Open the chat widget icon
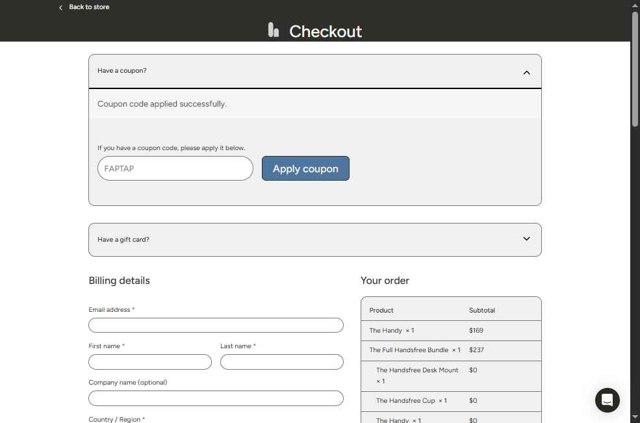The image size is (640, 423). [607, 400]
